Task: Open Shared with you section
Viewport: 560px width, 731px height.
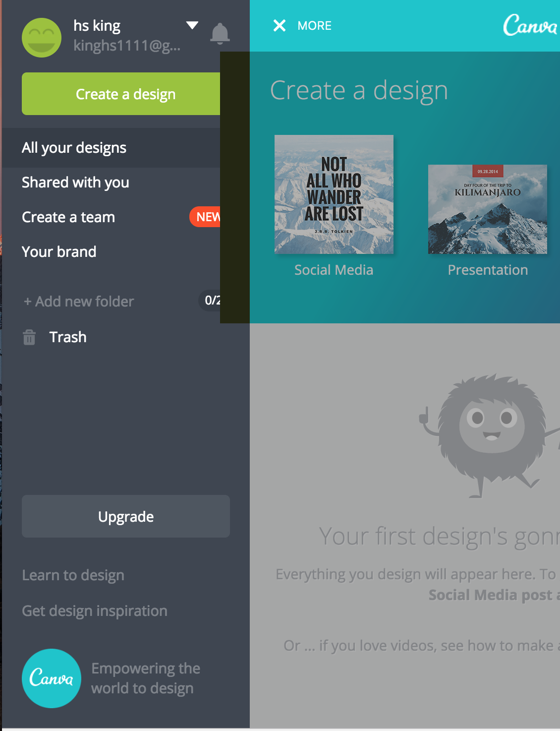Action: (111, 183)
